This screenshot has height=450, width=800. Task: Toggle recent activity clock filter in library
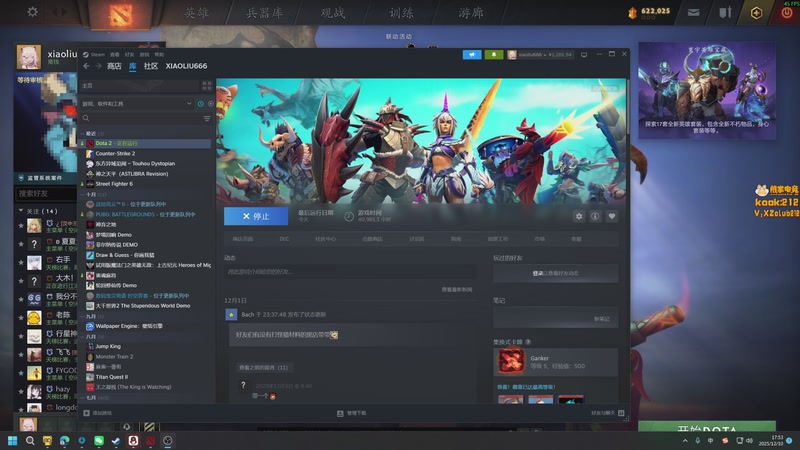click(x=201, y=104)
